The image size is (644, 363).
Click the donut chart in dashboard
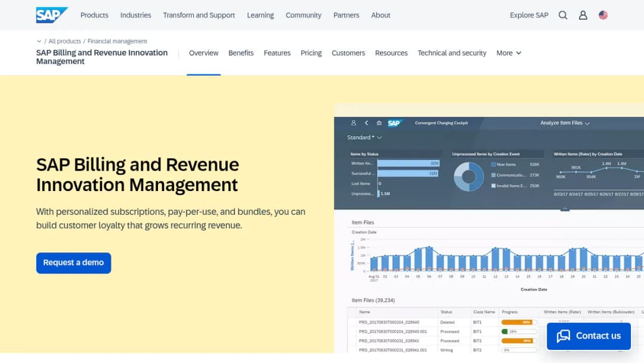click(469, 176)
